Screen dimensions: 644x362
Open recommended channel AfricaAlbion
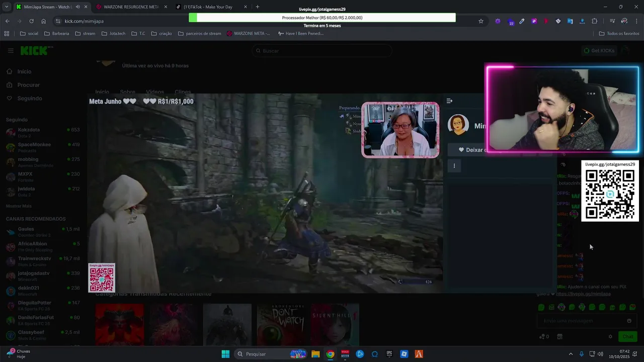click(43, 246)
